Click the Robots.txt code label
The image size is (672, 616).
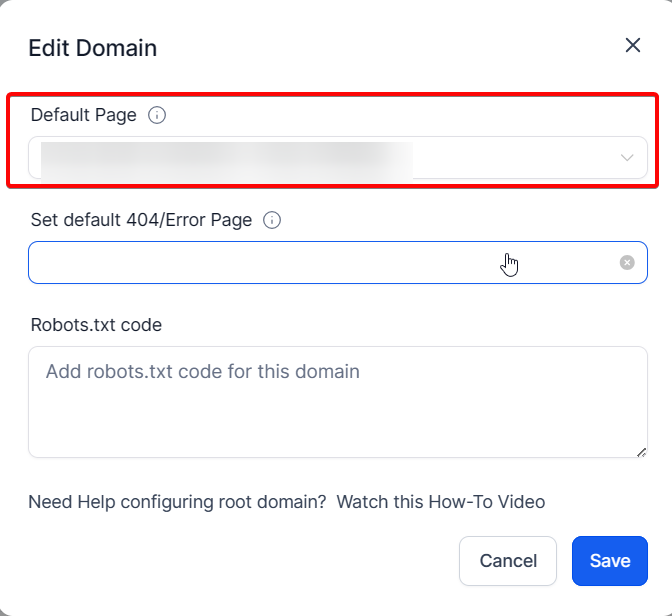(x=96, y=325)
